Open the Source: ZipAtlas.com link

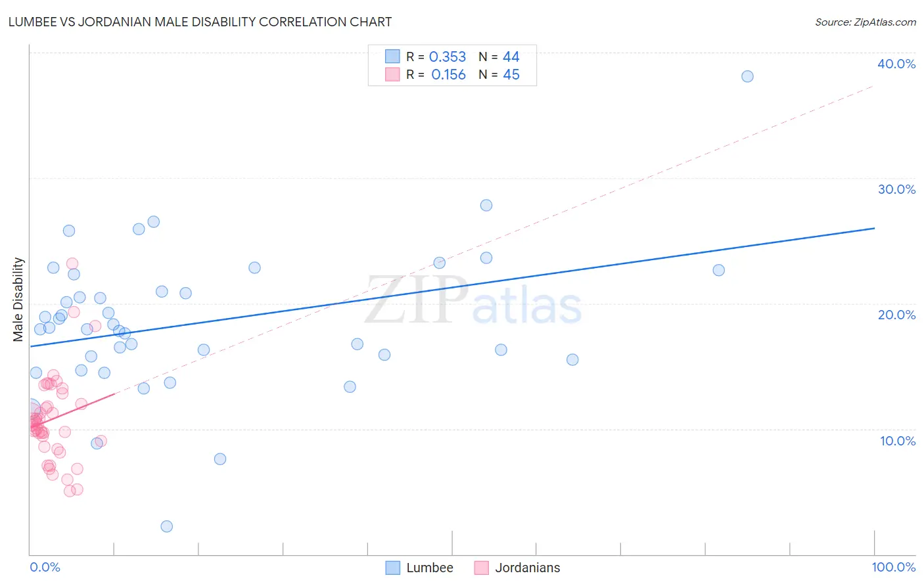pyautogui.click(x=866, y=22)
